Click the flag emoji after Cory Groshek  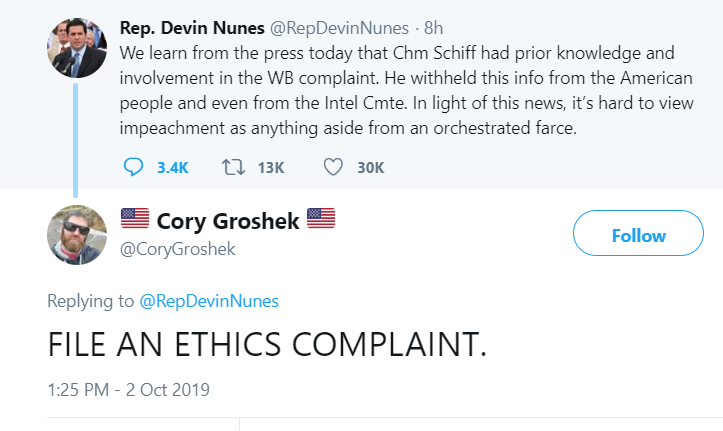click(x=321, y=220)
